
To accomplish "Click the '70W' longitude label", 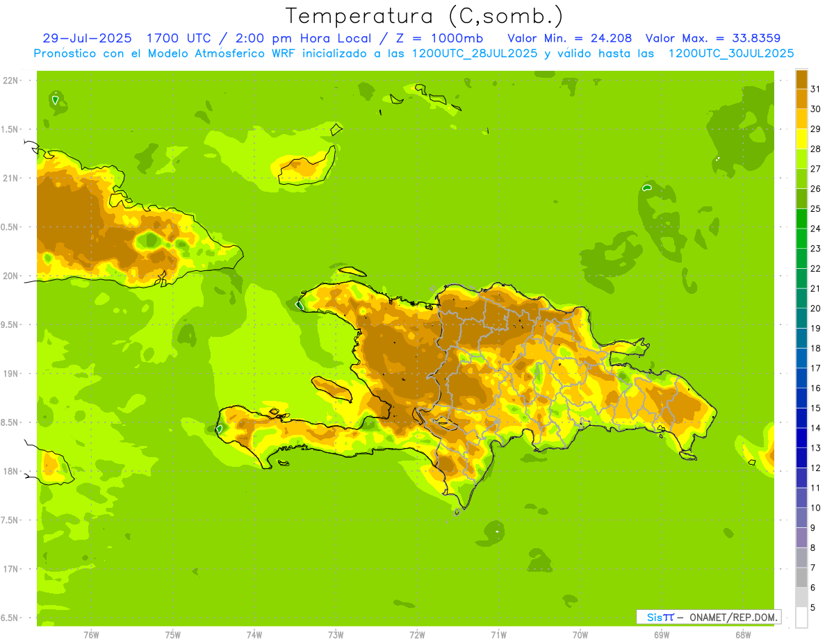I will 580,635.
